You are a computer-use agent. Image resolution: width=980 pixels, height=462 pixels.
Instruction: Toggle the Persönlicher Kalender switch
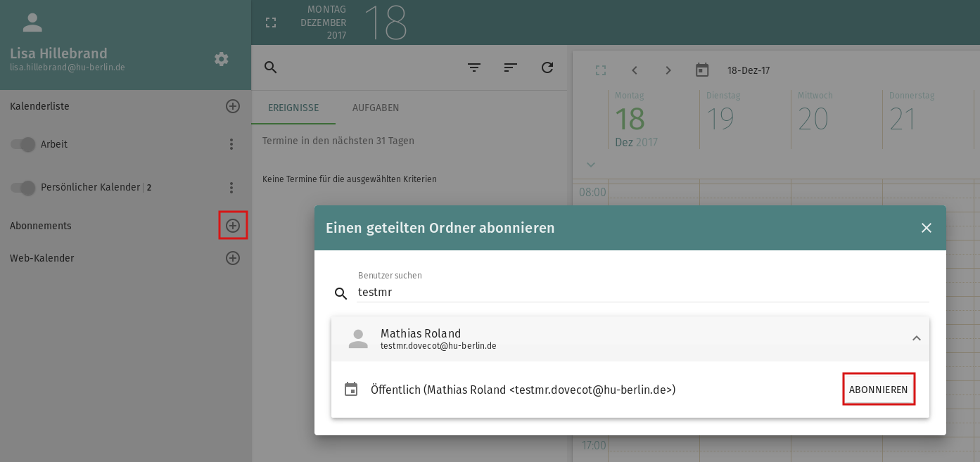click(23, 188)
